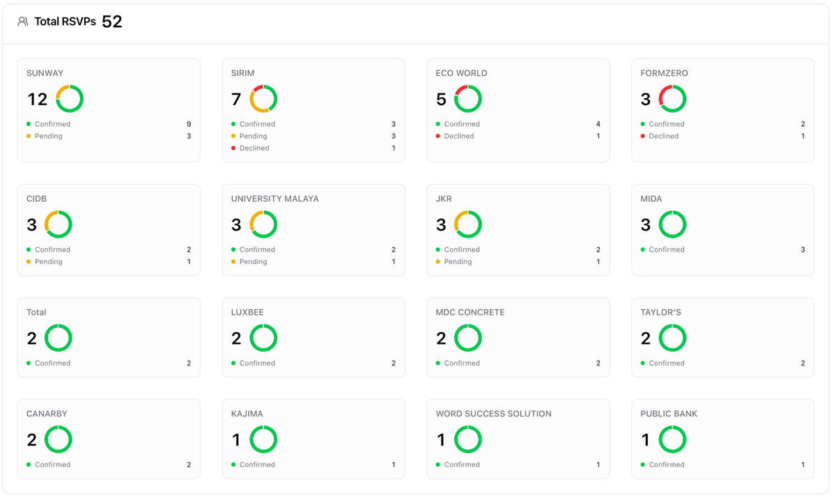The width and height of the screenshot is (836, 504).
Task: Click the JKR donut chart
Action: coord(468,224)
